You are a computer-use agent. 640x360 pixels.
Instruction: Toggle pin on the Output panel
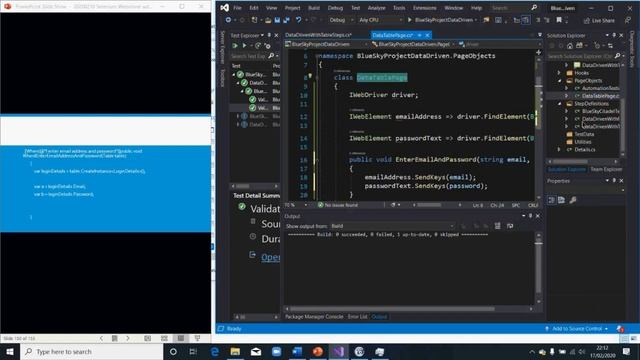(530, 216)
